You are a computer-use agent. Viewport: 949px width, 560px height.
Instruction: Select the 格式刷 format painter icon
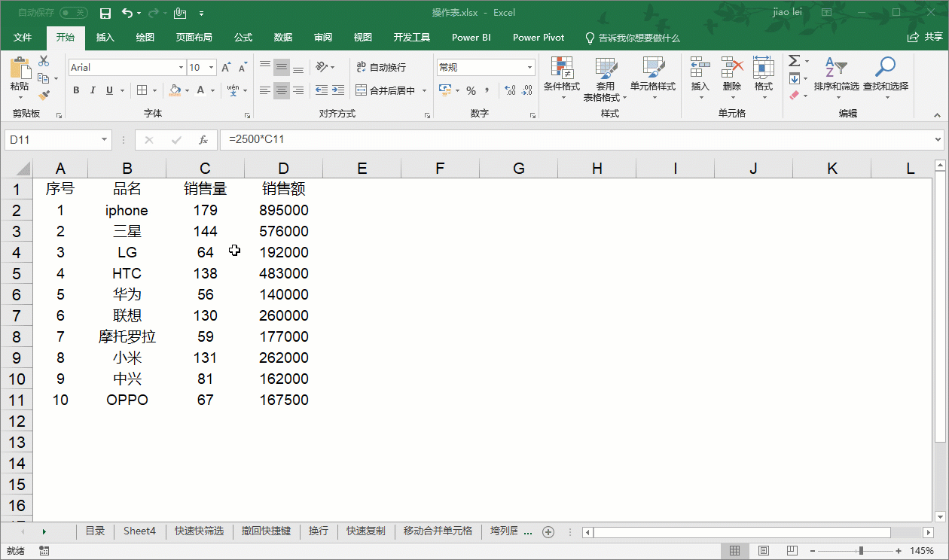[x=45, y=93]
